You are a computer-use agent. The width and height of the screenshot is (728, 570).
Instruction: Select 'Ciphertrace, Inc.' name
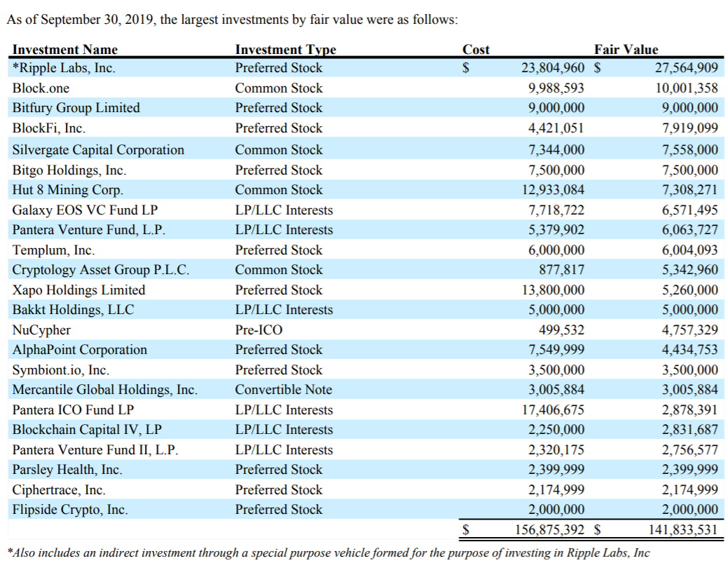pyautogui.click(x=59, y=490)
